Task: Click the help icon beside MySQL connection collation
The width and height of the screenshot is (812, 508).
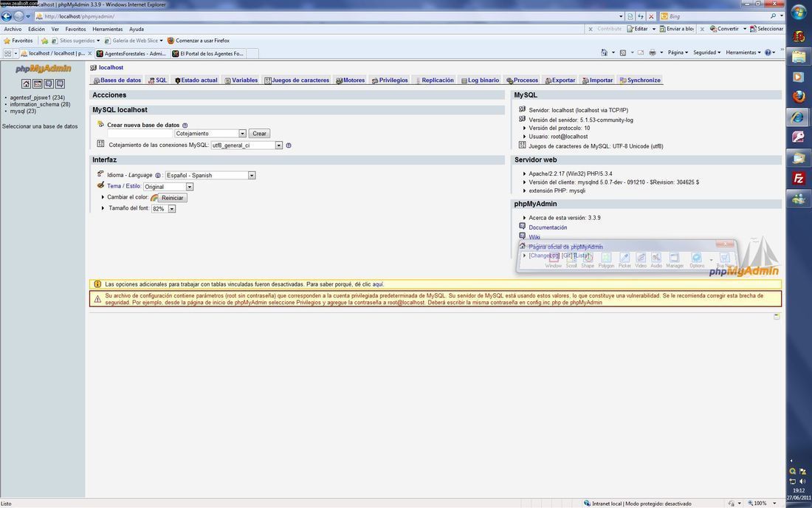Action: (x=289, y=145)
